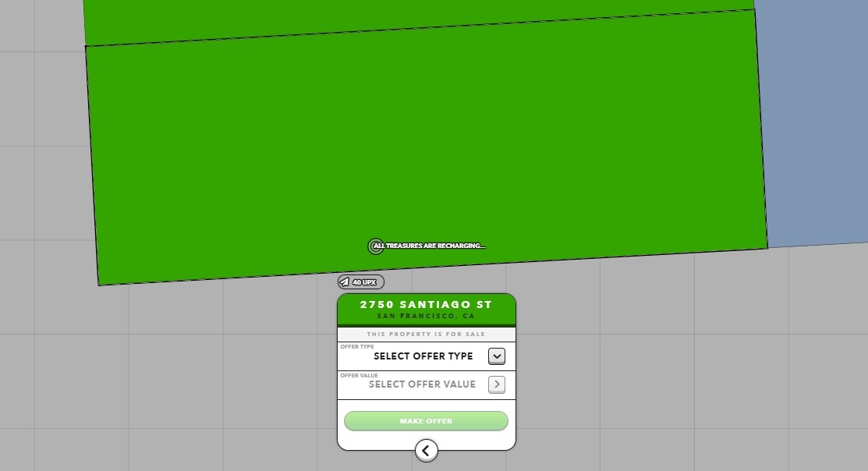This screenshot has height=471, width=868.
Task: Open offer type dropdown arrow
Action: pyautogui.click(x=497, y=356)
